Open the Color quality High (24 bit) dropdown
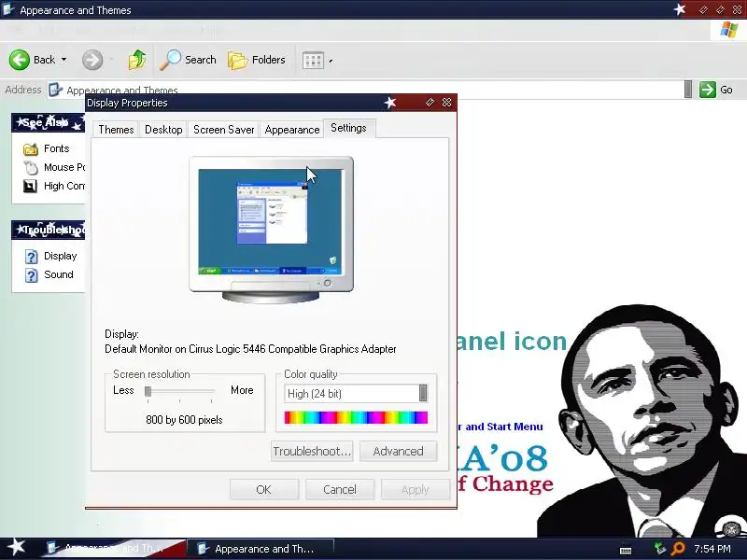The width and height of the screenshot is (747, 560). 356,393
